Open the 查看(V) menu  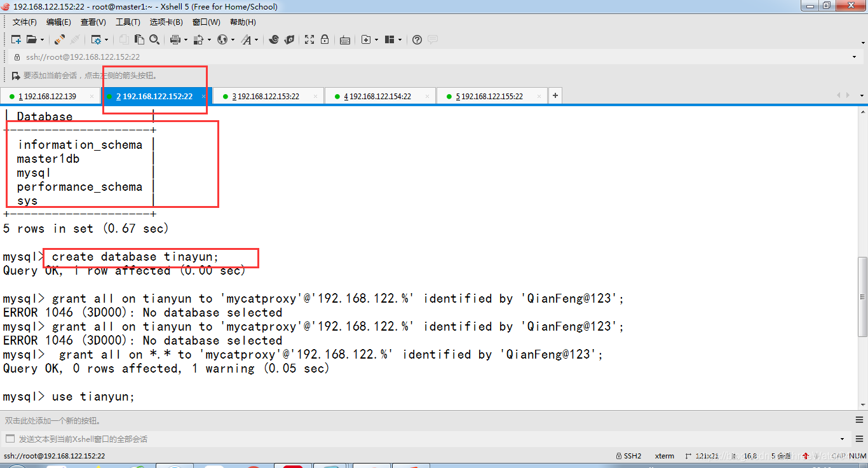coord(93,22)
